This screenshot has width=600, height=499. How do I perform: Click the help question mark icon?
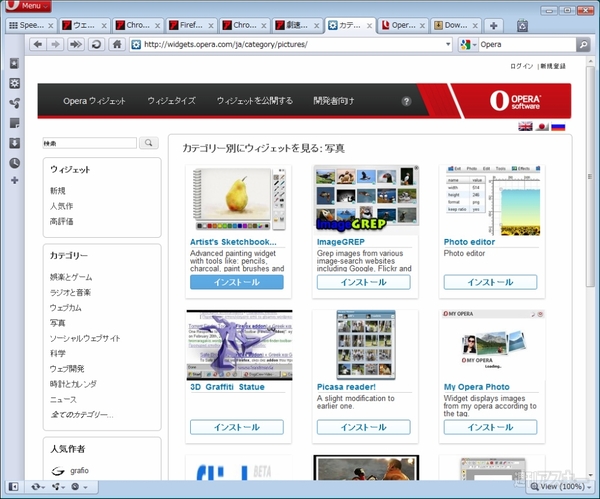click(x=406, y=101)
